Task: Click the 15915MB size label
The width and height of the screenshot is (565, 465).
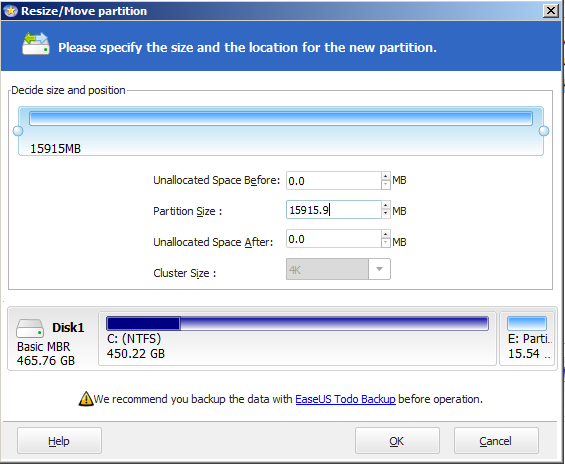Action: [x=55, y=149]
